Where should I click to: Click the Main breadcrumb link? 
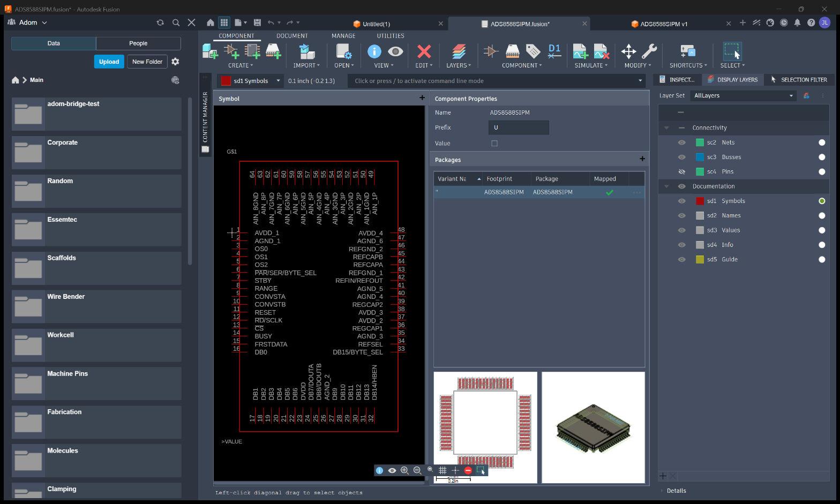36,80
